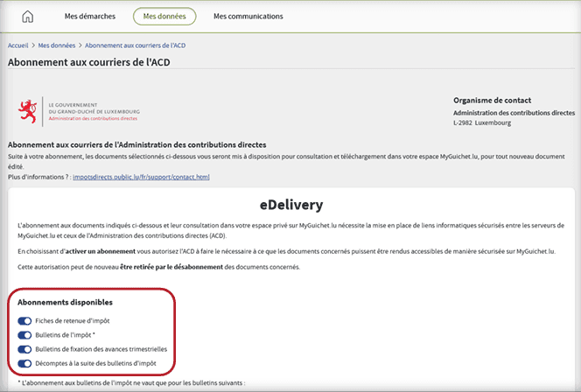This screenshot has height=392, width=581.
Task: Go to Mes données in the breadcrumb
Action: 58,44
